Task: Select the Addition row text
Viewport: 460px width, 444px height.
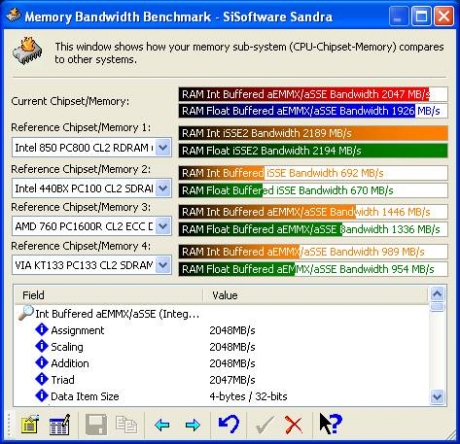Action: coord(70,363)
